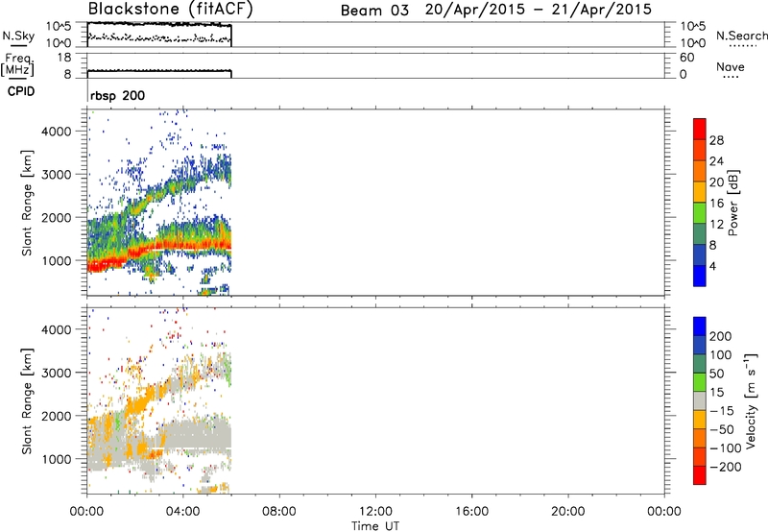Click the '60' tick on Nave axis
Screen dimensions: 768x532
[x=686, y=58]
